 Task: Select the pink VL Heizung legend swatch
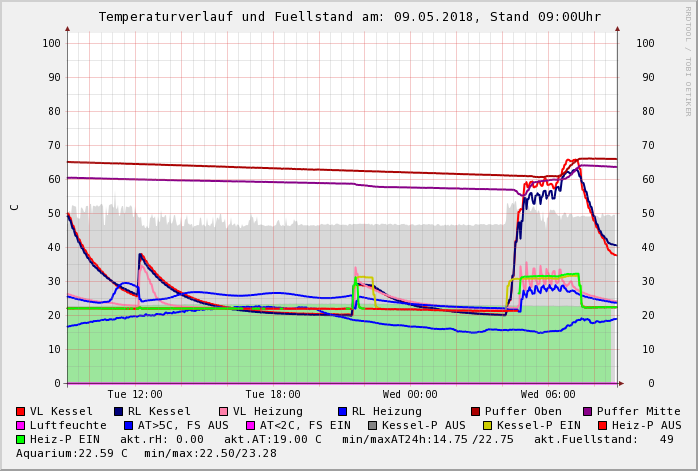[224, 412]
